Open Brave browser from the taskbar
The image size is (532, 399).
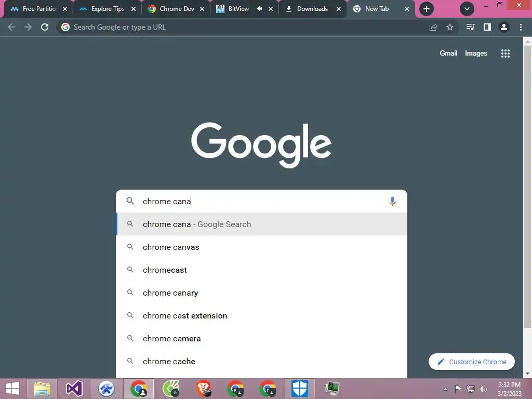point(204,389)
